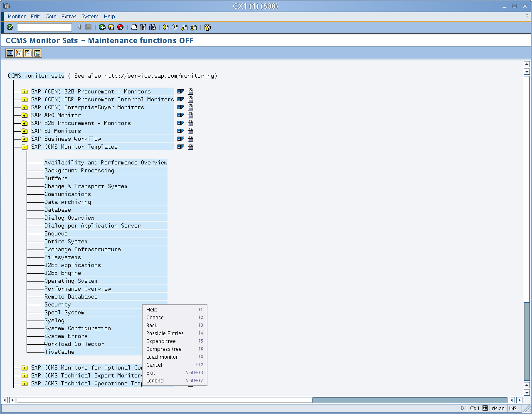
Task: Click the Find binoculars icon
Action: pos(143,27)
